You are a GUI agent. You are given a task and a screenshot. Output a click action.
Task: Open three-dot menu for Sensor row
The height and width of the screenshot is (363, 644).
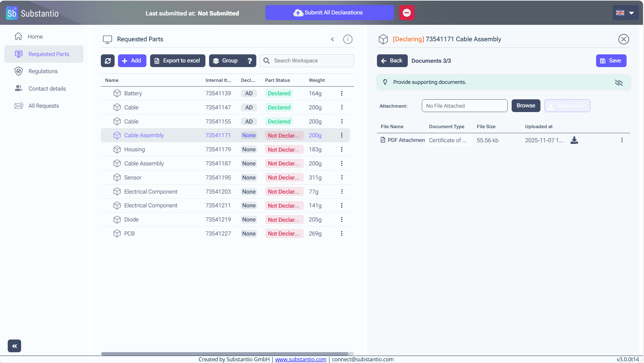click(x=341, y=177)
